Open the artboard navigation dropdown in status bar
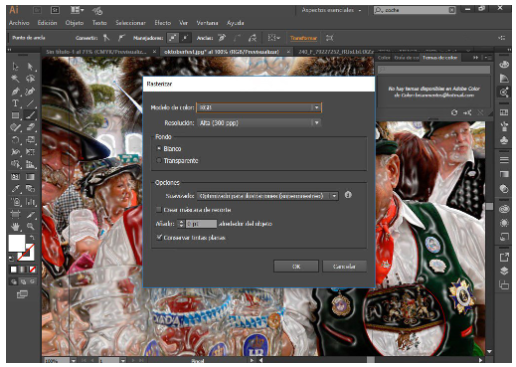 point(123,360)
